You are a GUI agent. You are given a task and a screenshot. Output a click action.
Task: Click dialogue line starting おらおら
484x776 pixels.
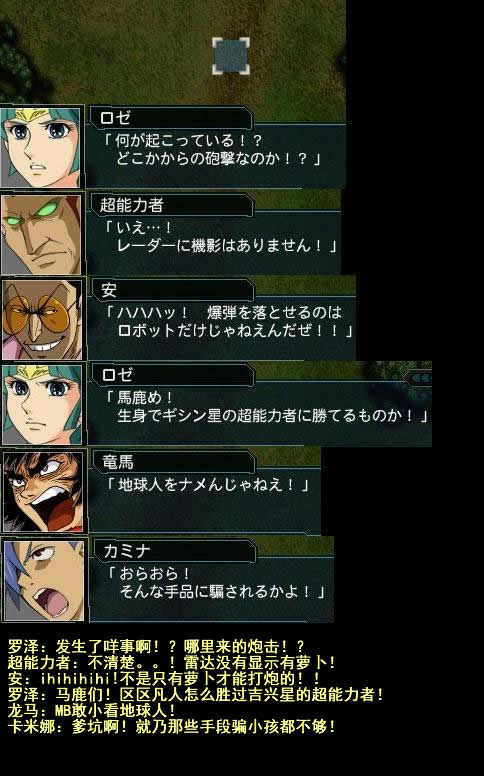[x=149, y=574]
